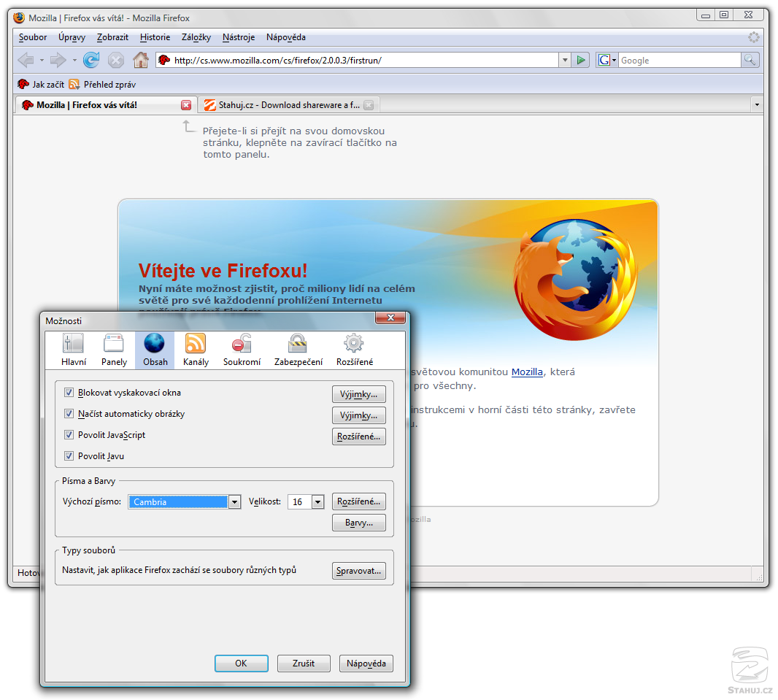Open the Kanály options panel
Screen dimensions: 778x700
[x=196, y=350]
